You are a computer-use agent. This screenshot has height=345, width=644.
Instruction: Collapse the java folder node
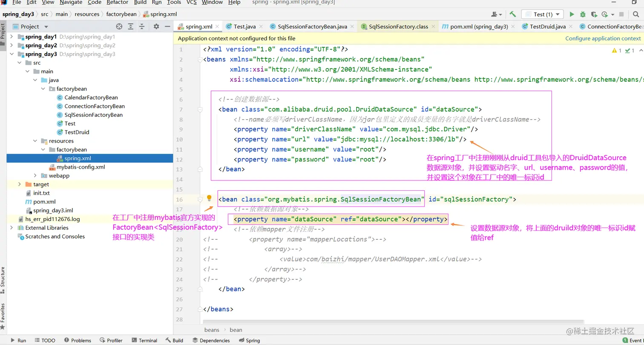35,80
